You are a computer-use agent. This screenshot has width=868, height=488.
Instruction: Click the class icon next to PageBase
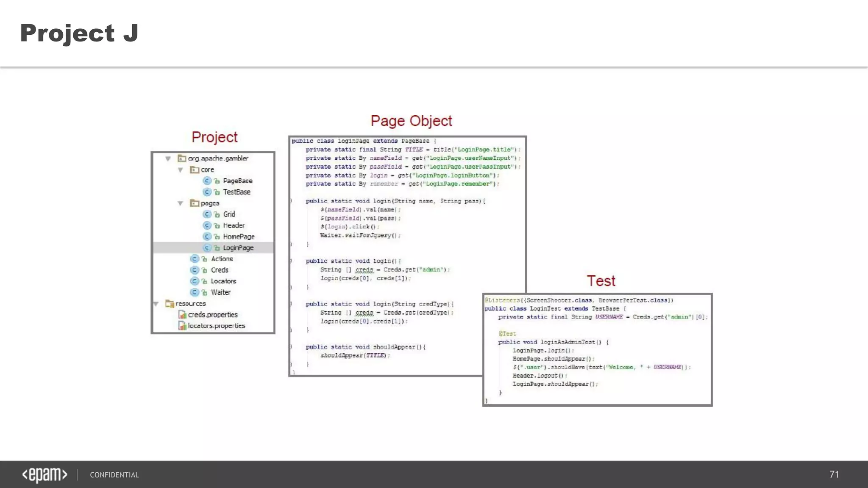tap(207, 181)
